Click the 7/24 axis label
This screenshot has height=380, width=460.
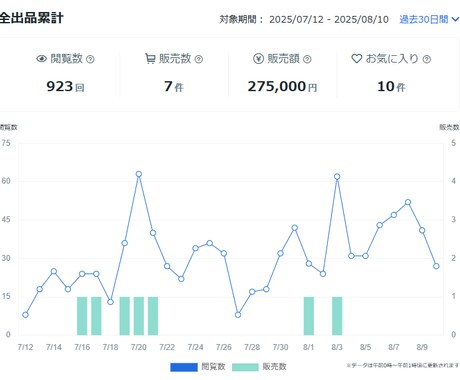pos(195,347)
